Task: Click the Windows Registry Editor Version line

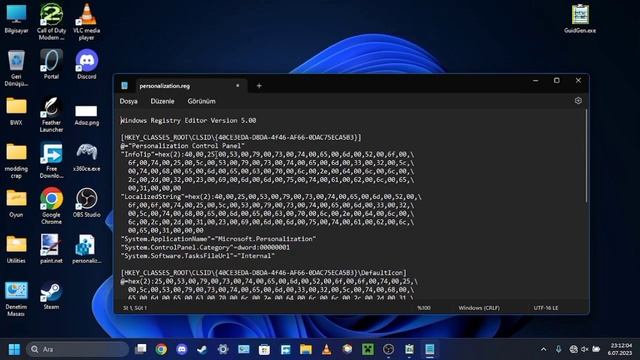Action: (189, 120)
